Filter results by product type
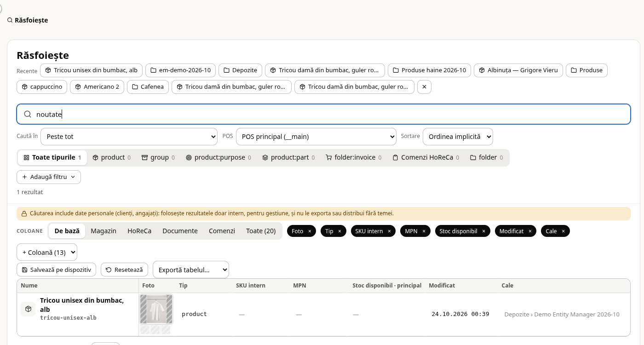The height and width of the screenshot is (345, 644). [x=111, y=158]
